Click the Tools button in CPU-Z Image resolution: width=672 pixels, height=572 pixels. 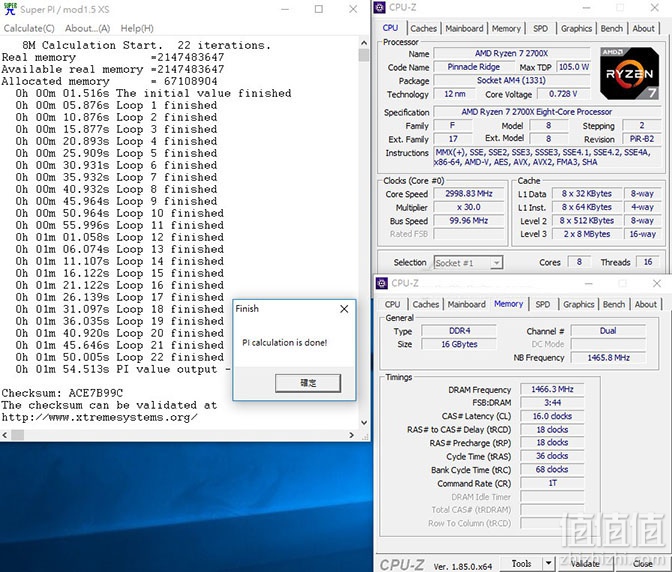coord(522,563)
